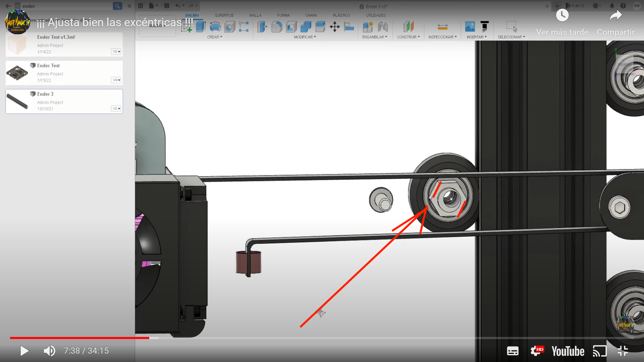This screenshot has width=644, height=362.
Task: Click the Measure ruler icon
Action: coord(442,26)
